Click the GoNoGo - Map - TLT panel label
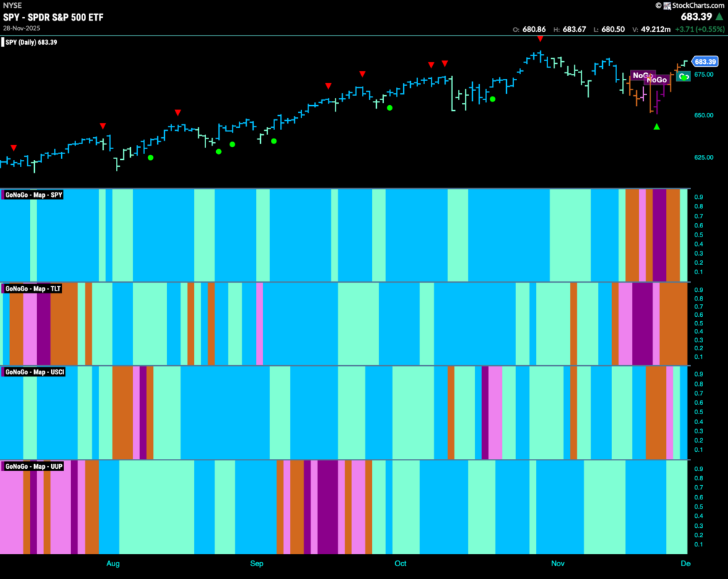The image size is (728, 579). 33,288
